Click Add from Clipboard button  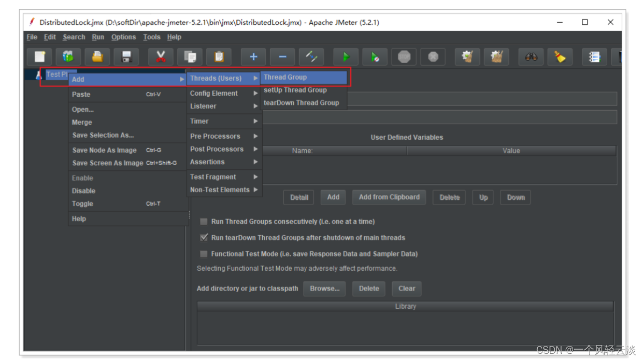coord(389,197)
